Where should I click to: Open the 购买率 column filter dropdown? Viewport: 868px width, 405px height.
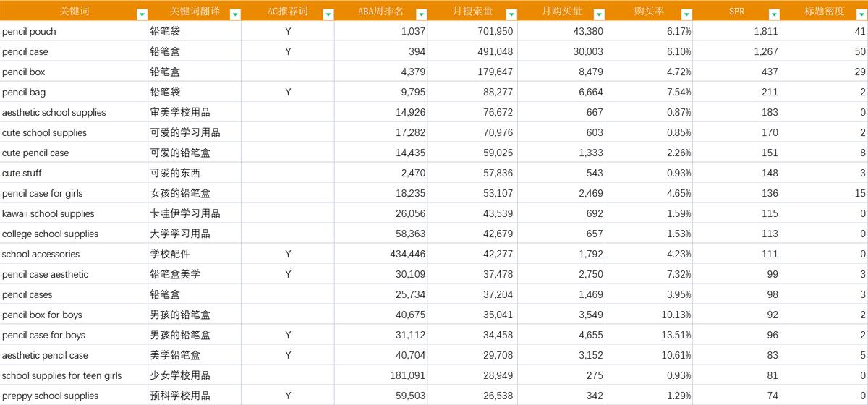click(x=686, y=14)
